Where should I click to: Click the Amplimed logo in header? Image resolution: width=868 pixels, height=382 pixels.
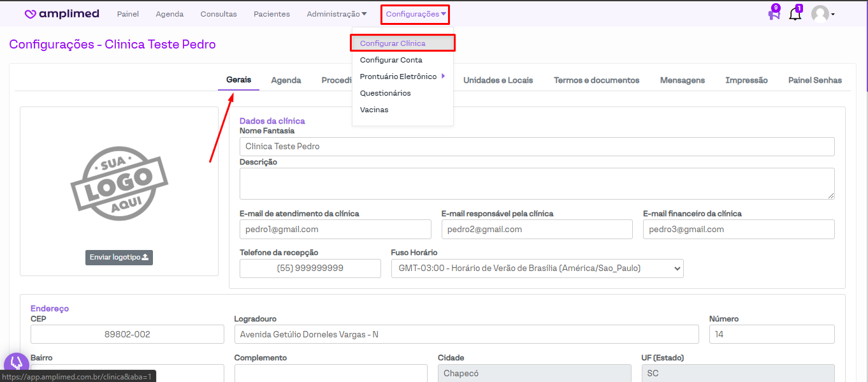tap(62, 14)
